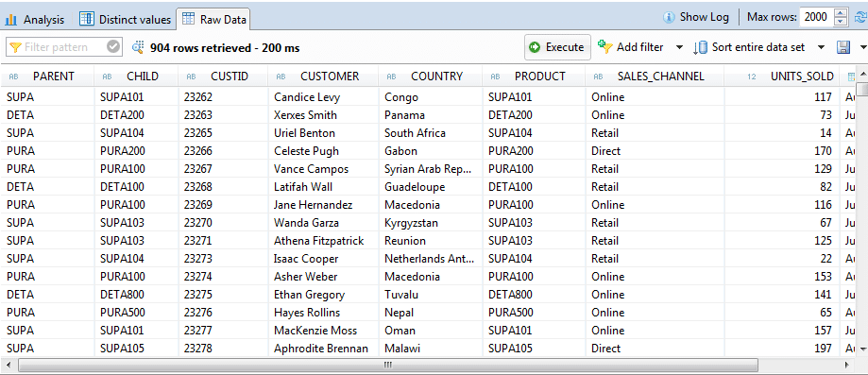The width and height of the screenshot is (868, 375).
Task: Click the CUSTOMER column header
Action: (x=323, y=77)
